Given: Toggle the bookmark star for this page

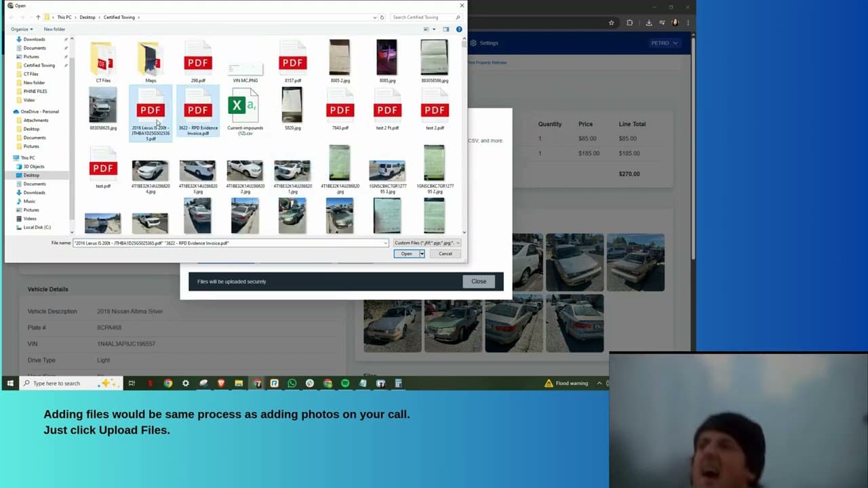Looking at the screenshot, I should click(x=612, y=22).
